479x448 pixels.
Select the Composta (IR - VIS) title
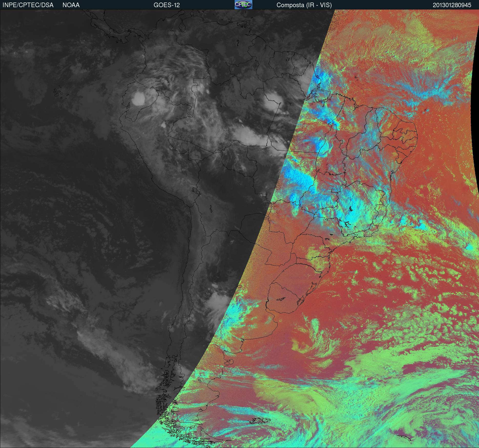coord(304,5)
